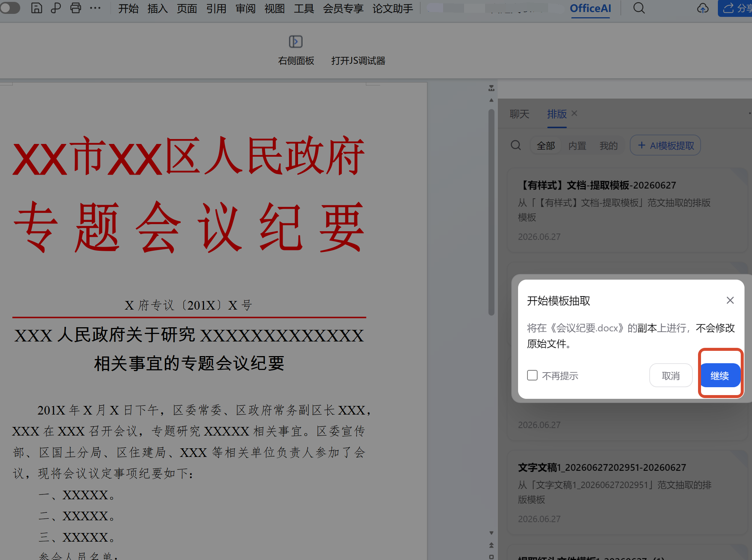Click the text X府专议〔201X〕X号
This screenshot has height=560, width=752.
click(188, 305)
